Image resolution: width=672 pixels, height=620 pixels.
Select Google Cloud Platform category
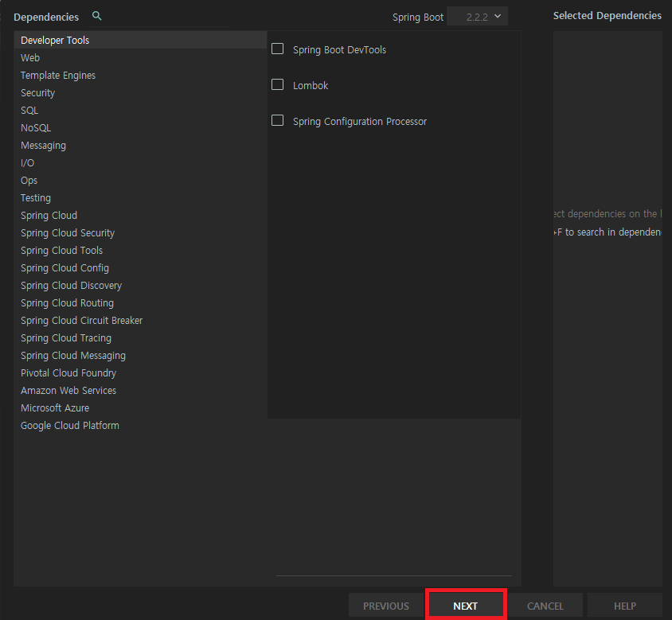tap(141, 426)
